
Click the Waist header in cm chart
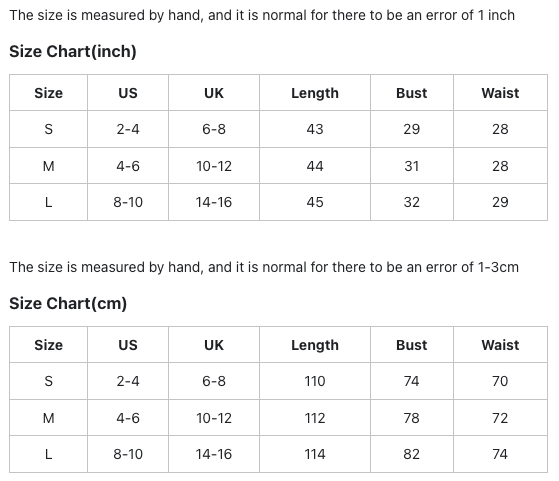[500, 345]
